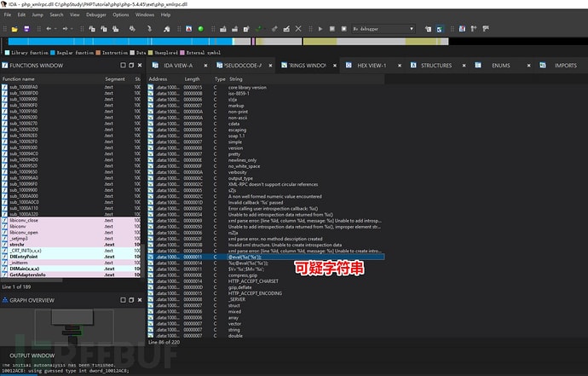Image resolution: width=588 pixels, height=376 pixels.
Task: Click the pin toolbar icon
Action: [x=274, y=29]
